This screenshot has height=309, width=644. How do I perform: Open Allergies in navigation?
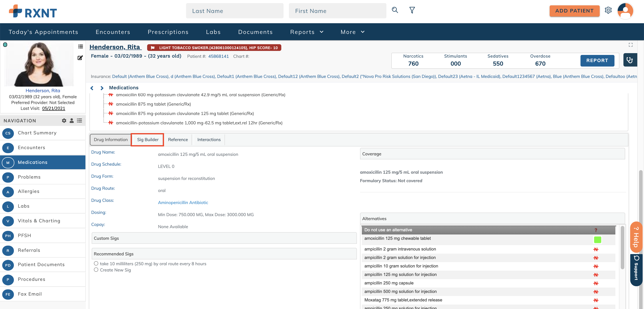click(43, 191)
